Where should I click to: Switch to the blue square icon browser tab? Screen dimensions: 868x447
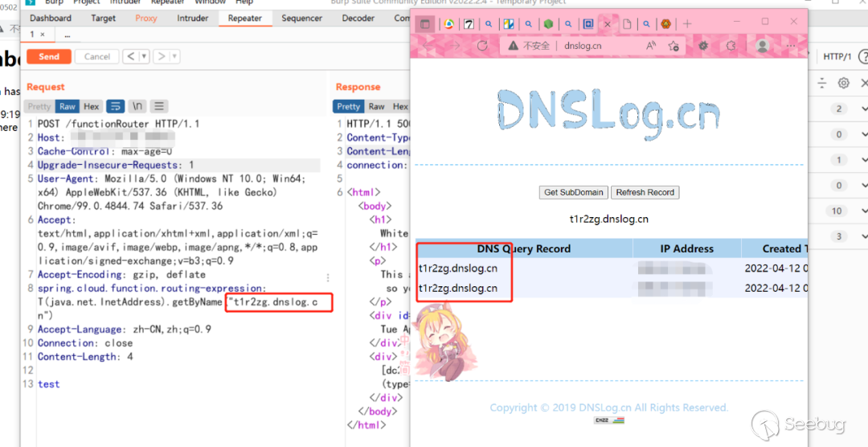[588, 24]
